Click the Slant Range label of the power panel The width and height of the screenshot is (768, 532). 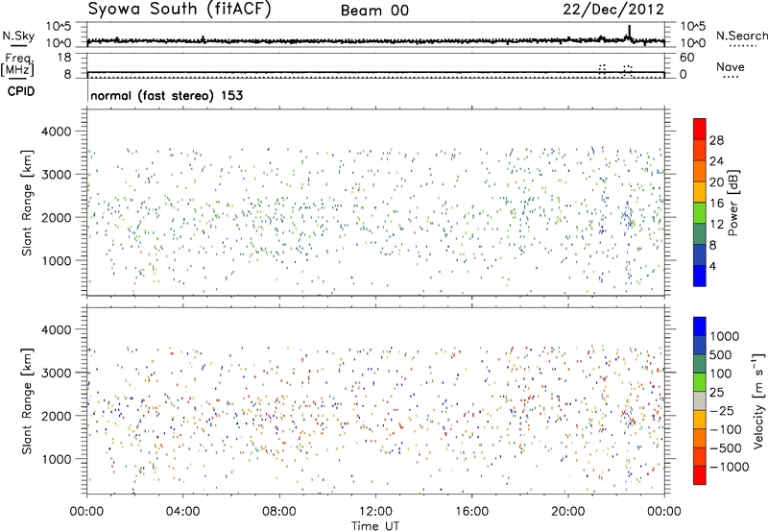tap(27, 203)
